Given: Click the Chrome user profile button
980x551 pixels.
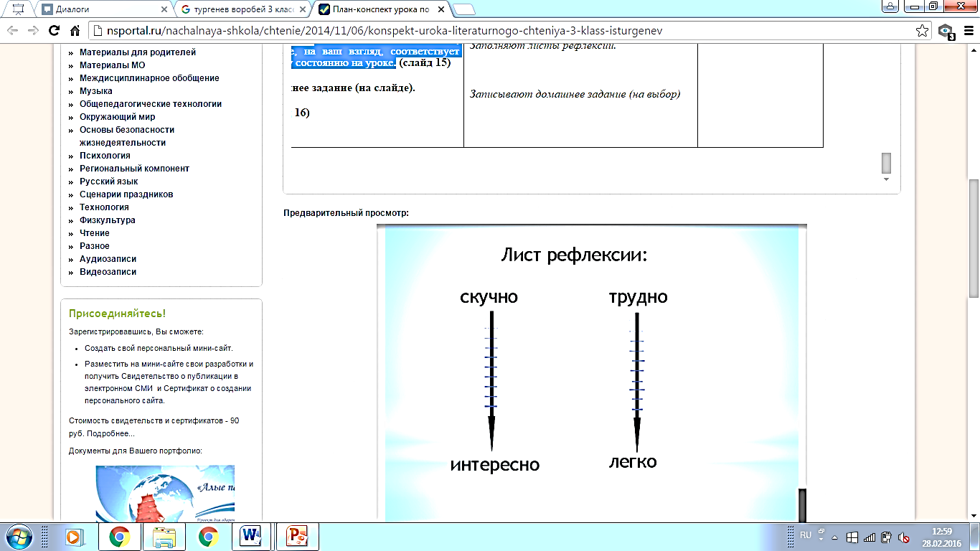Looking at the screenshot, I should tap(891, 6).
